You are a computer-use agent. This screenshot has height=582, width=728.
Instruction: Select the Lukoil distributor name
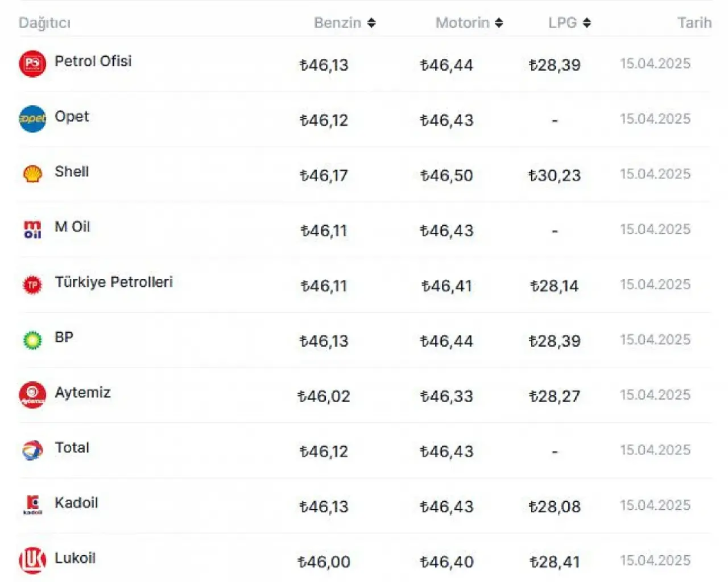pyautogui.click(x=75, y=558)
